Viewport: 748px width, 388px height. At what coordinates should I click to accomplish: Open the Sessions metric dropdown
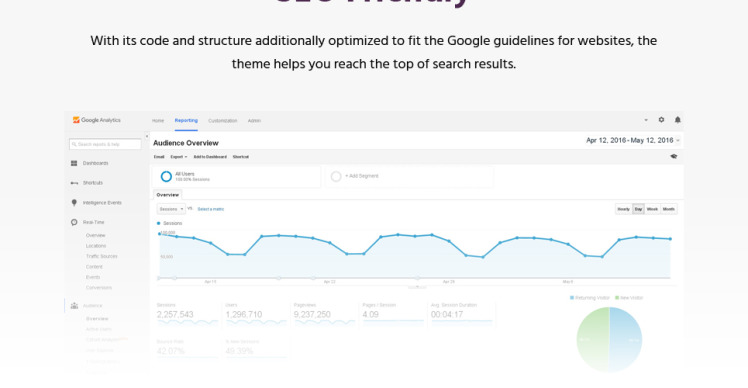click(x=171, y=209)
